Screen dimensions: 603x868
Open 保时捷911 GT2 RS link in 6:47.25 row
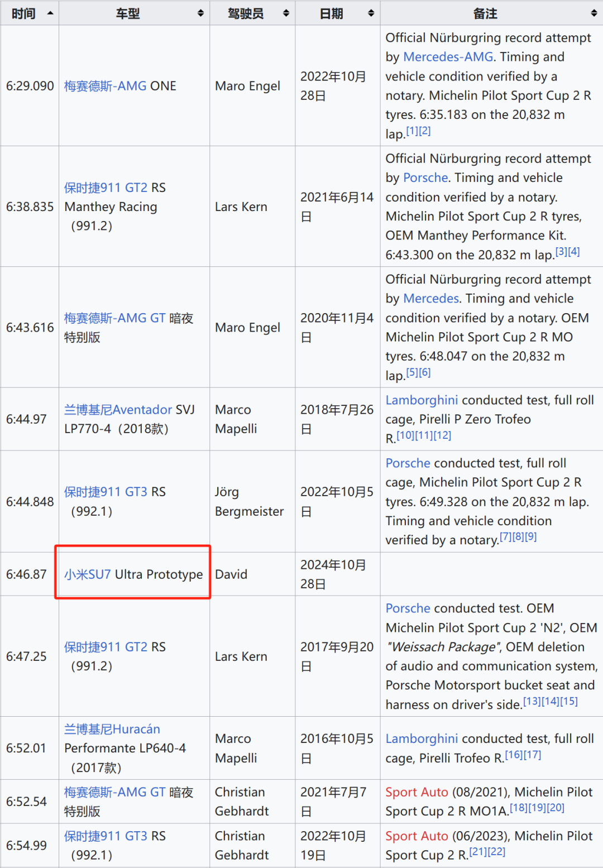(x=106, y=647)
